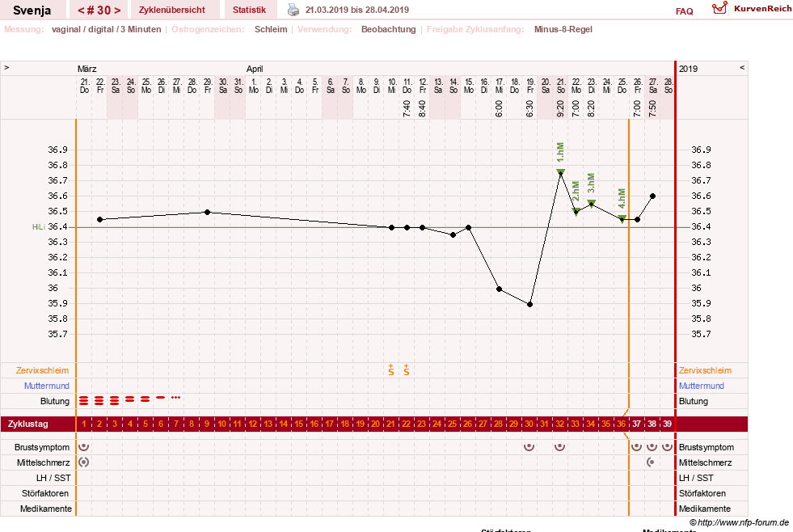
Task: Go to previous cycle arrow before #30
Action: (x=80, y=11)
